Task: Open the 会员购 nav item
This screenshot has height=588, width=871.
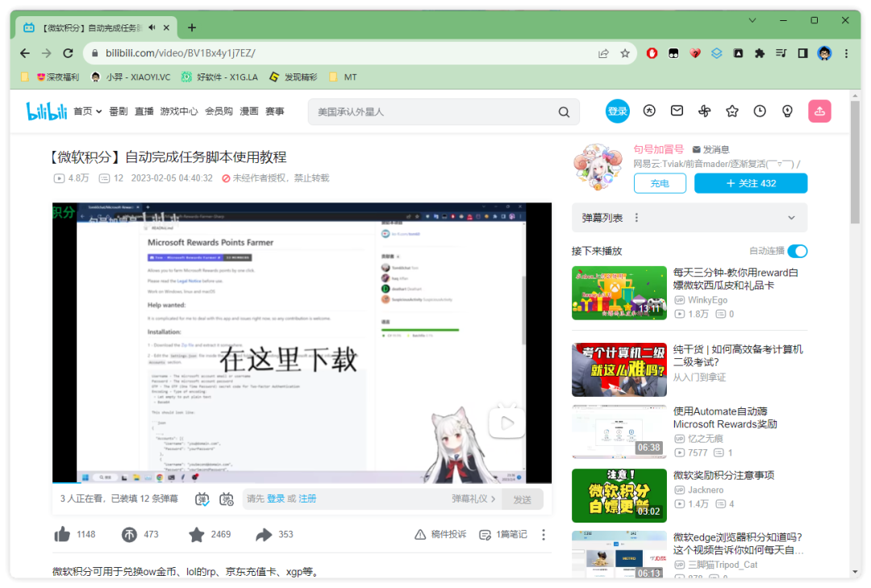Action: (x=219, y=111)
